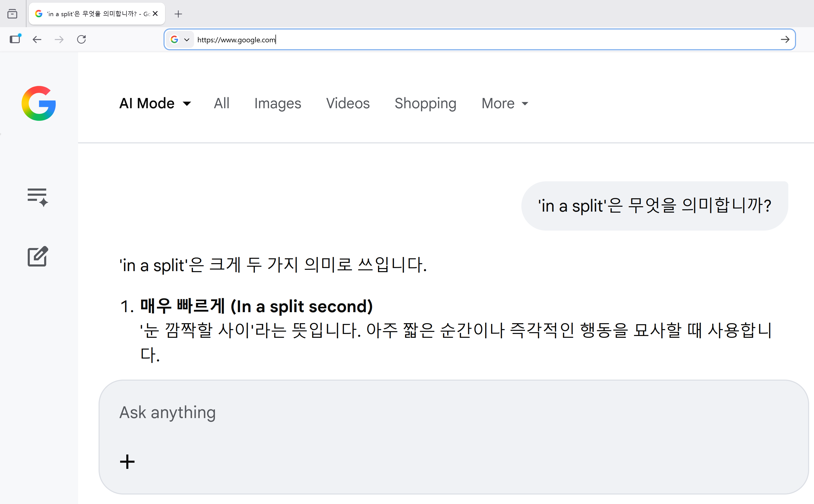Reload the page
Screen dimensions: 814x504
(x=81, y=40)
